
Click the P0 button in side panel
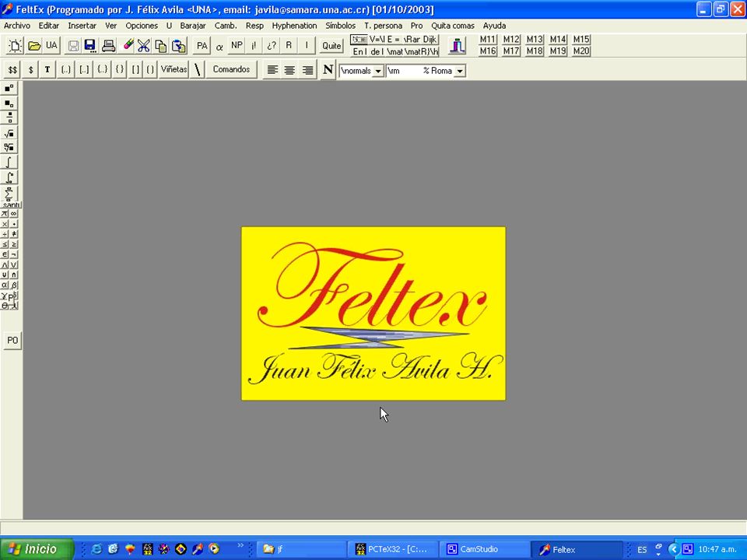[12, 341]
